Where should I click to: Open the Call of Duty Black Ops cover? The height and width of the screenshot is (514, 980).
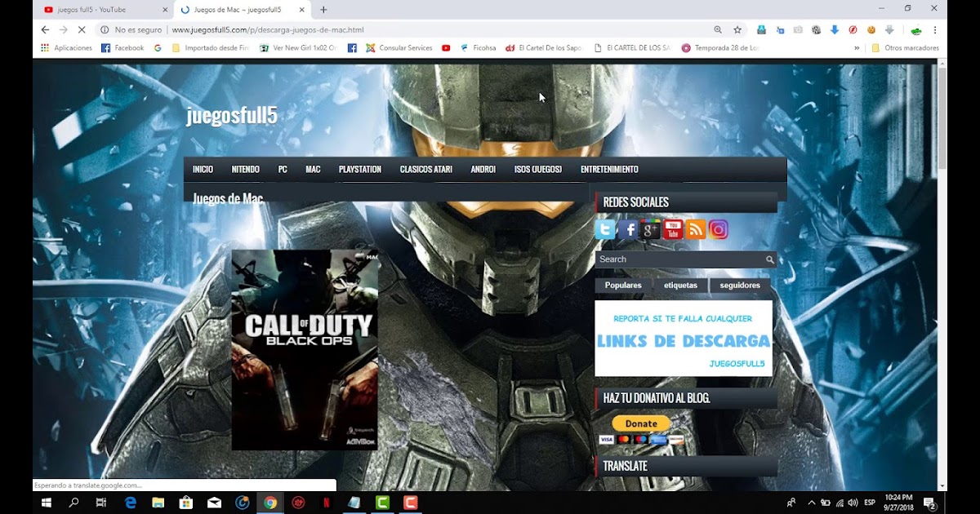(305, 350)
